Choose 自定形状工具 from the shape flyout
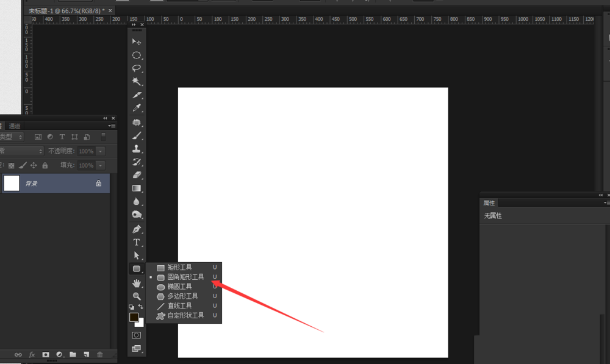The height and width of the screenshot is (364, 610). click(x=185, y=316)
